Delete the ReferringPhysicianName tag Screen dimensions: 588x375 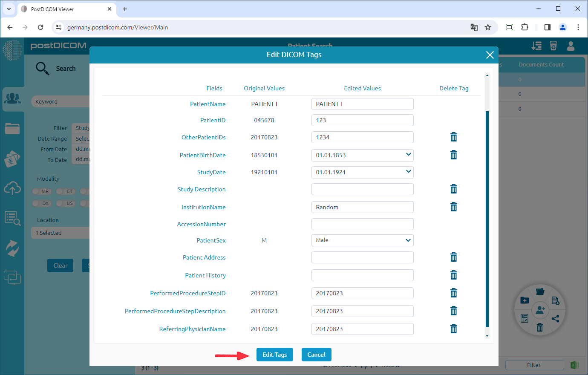coord(454,329)
